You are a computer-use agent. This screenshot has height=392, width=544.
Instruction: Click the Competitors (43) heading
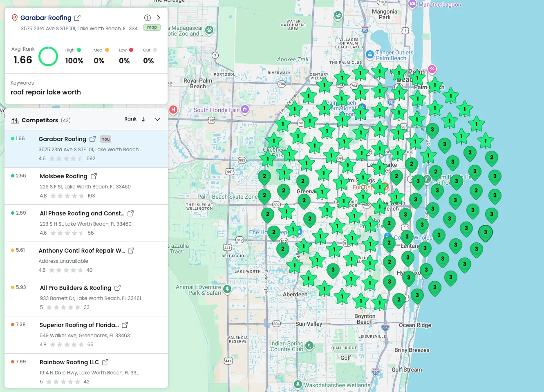(46, 120)
